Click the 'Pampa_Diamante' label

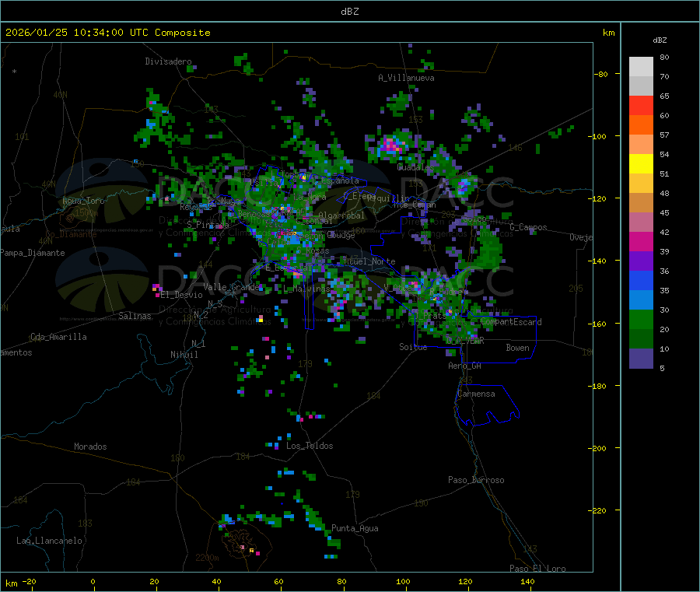coord(33,253)
